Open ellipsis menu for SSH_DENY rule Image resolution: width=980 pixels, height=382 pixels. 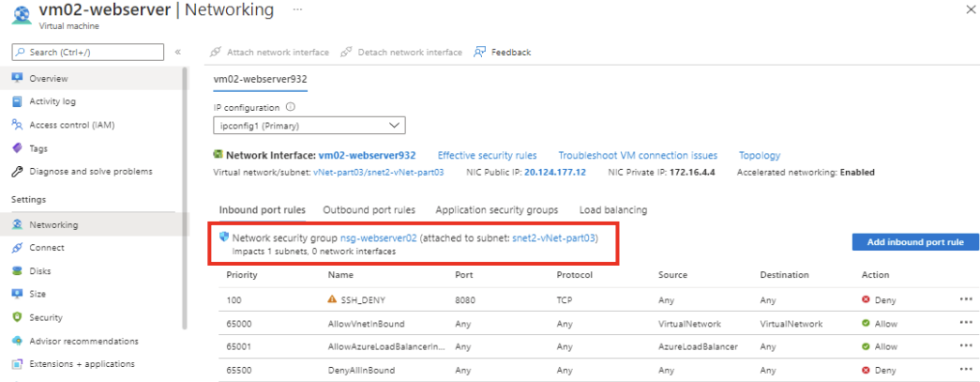[x=966, y=299]
